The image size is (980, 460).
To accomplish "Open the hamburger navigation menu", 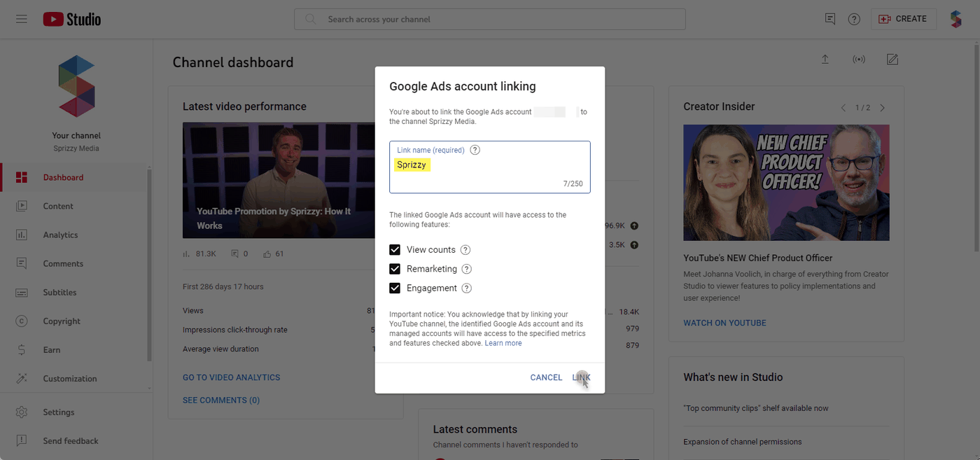I will pos(22,19).
